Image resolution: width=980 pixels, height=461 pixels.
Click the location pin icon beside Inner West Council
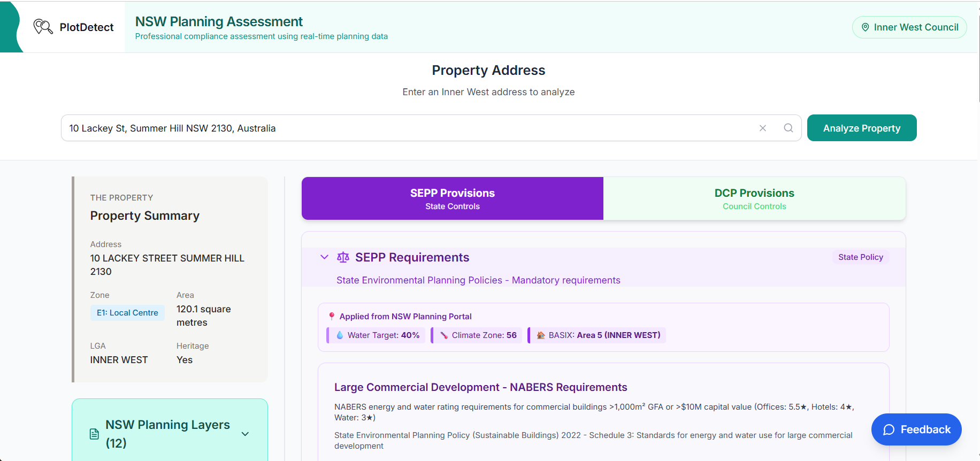tap(865, 27)
